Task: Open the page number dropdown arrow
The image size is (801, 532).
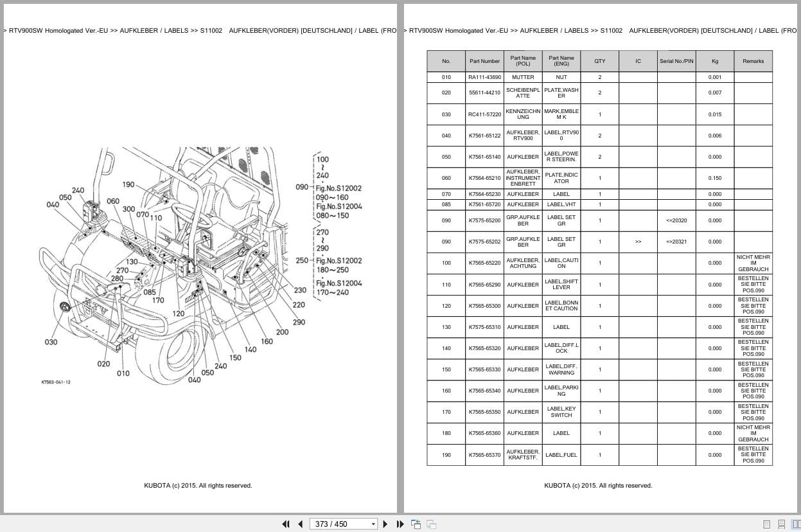Action: [373, 524]
